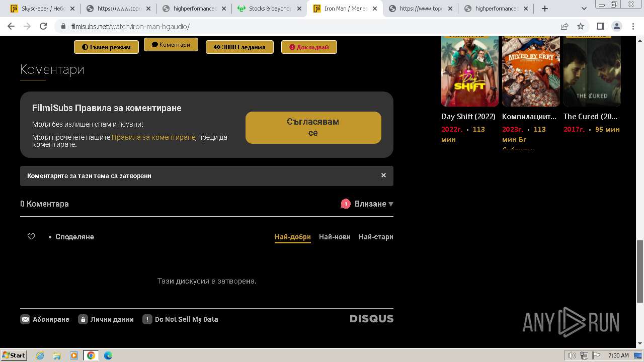Image resolution: width=644 pixels, height=362 pixels.
Task: Open the Chrome three-dot menu
Action: tap(632, 26)
